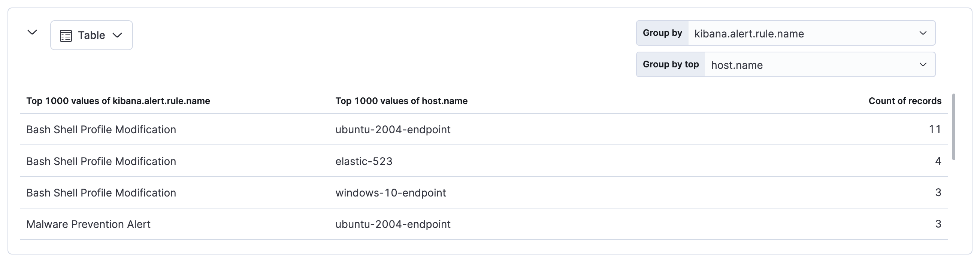Click Top 1000 values of kibana.alert.rule.name header
Image resolution: width=980 pixels, height=262 pixels.
(x=118, y=101)
